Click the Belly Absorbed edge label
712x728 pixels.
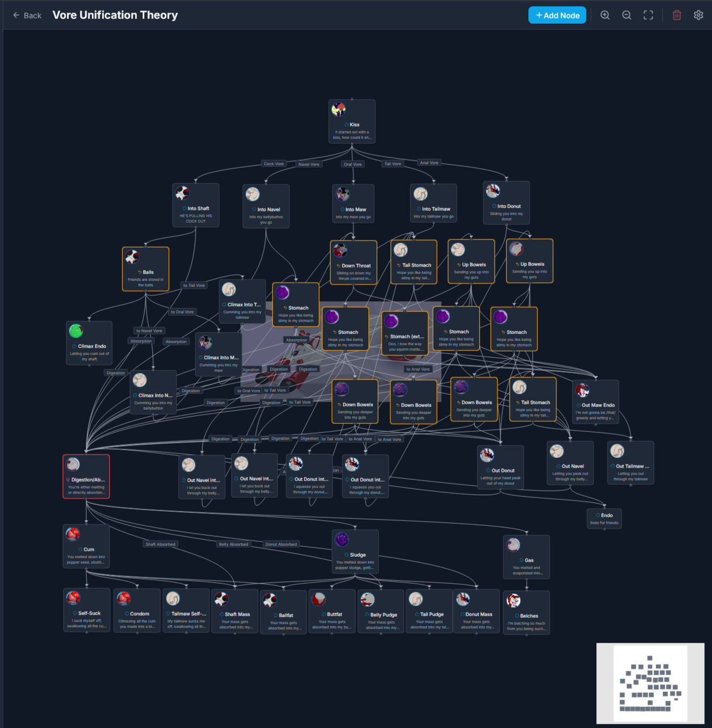click(233, 544)
